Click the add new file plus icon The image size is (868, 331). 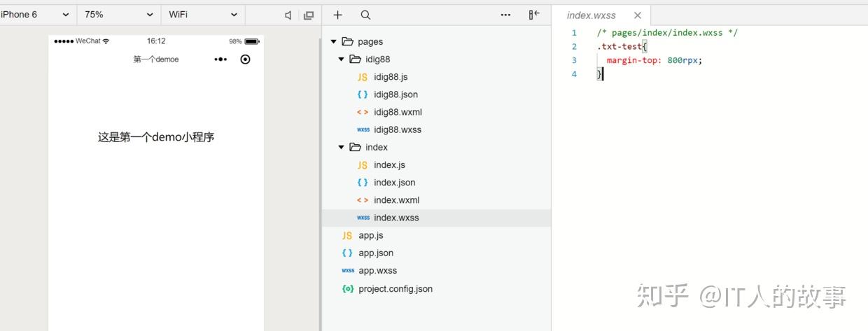(x=338, y=15)
